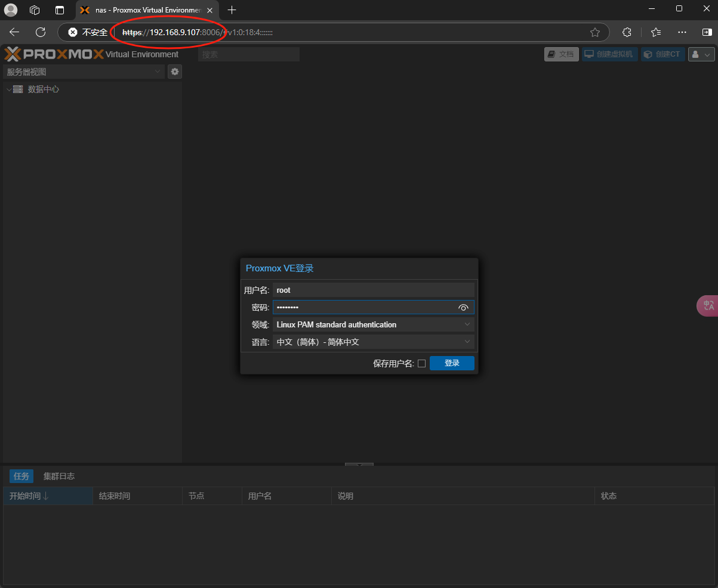718x588 pixels.
Task: Reload the Proxmox page
Action: tap(41, 32)
